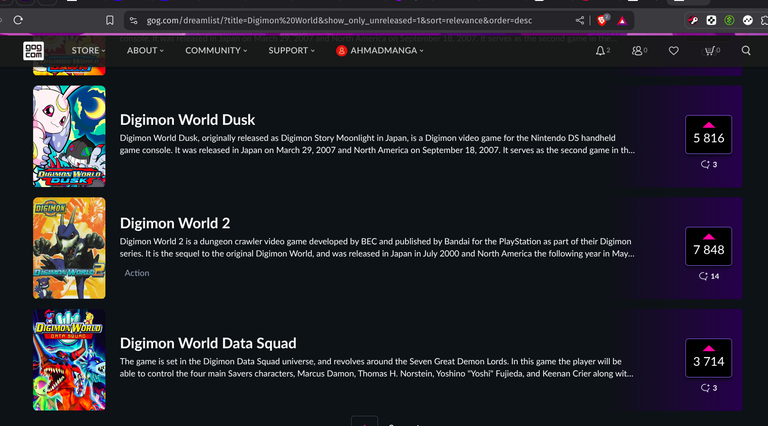Click Data Squad vote count 3 714
Image resolution: width=768 pixels, height=426 pixels.
click(709, 361)
